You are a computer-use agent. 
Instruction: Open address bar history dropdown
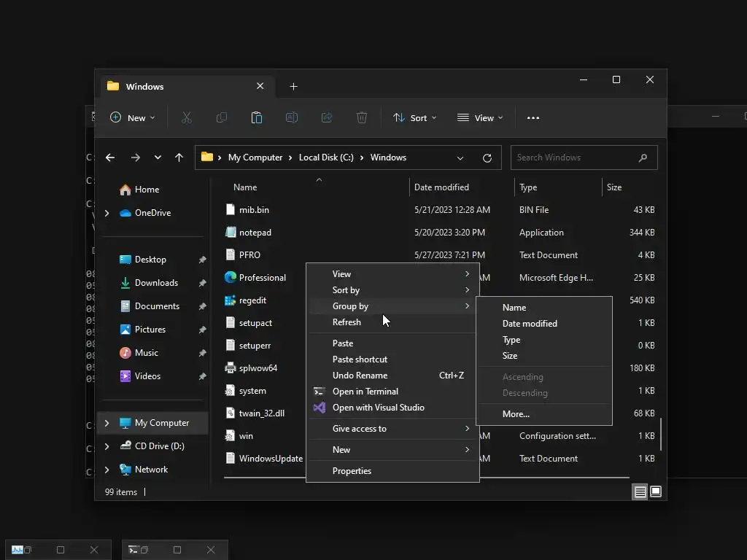tap(460, 158)
